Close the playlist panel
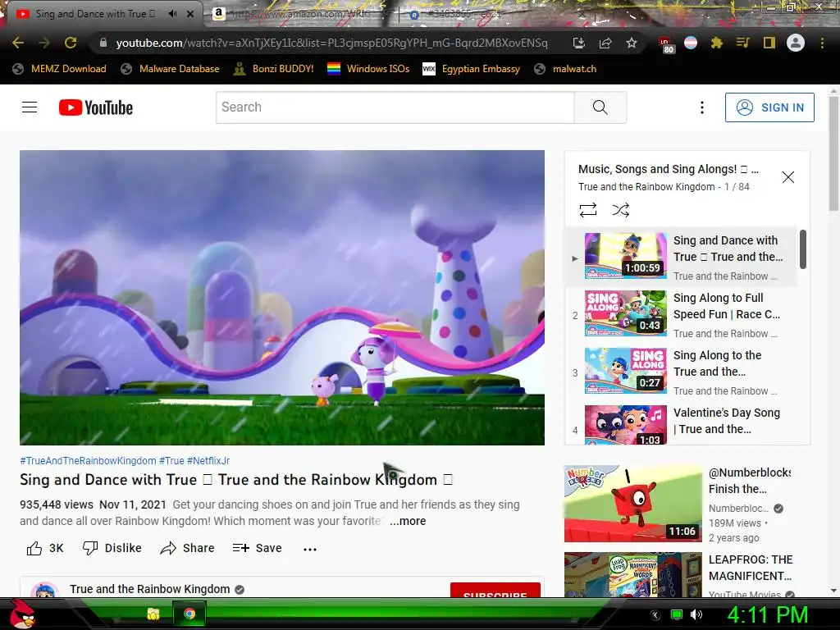The height and width of the screenshot is (630, 840). tap(787, 177)
